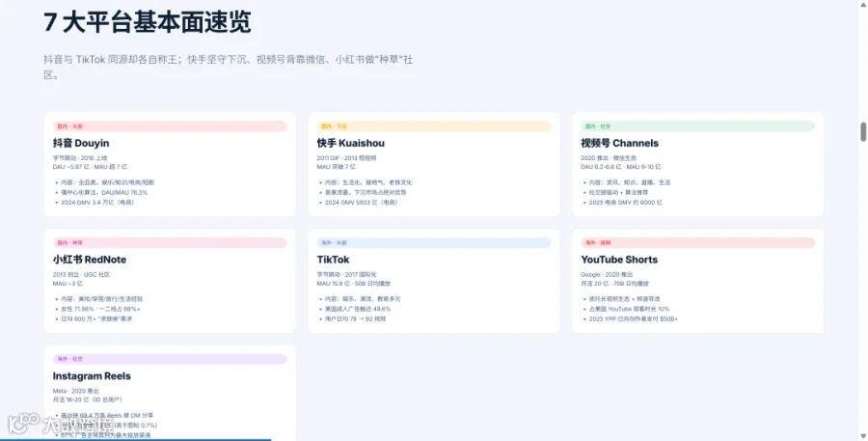Click the vertical scrollbar thumb
The image size is (868, 441).
863,132
